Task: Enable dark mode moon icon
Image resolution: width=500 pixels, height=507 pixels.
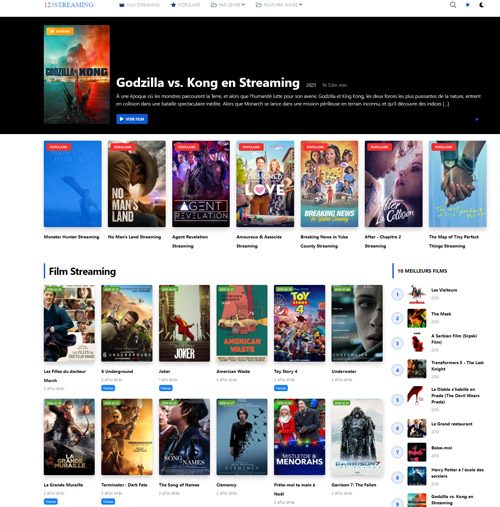Action: tap(481, 5)
